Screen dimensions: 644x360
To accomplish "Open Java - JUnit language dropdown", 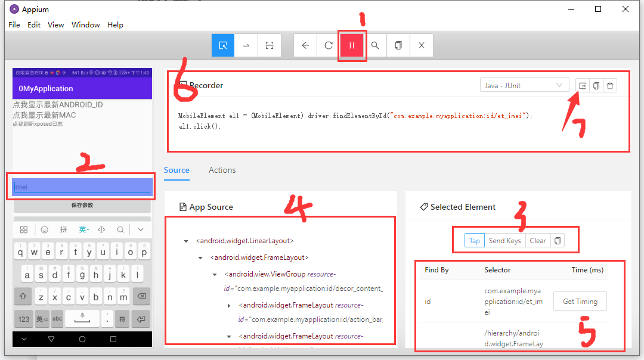I will tap(524, 85).
